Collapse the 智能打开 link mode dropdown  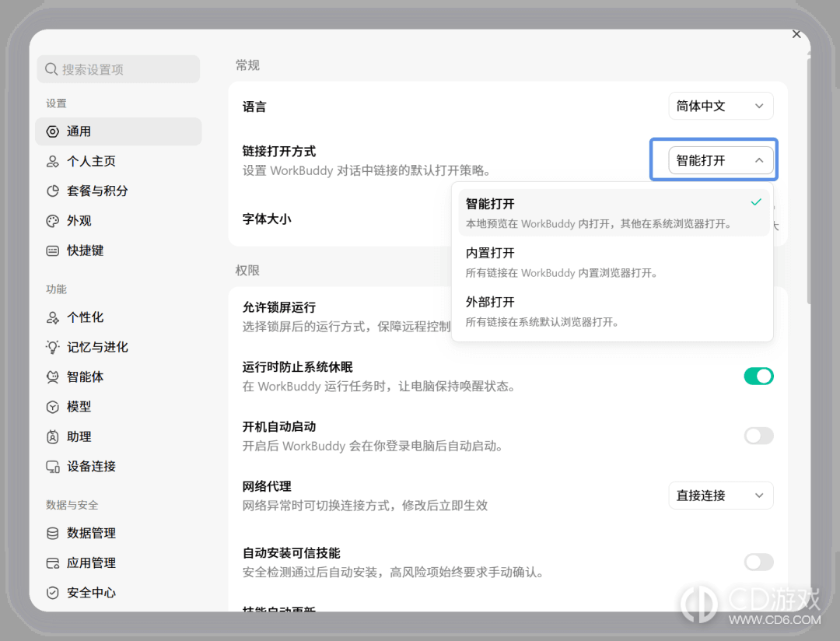(720, 160)
